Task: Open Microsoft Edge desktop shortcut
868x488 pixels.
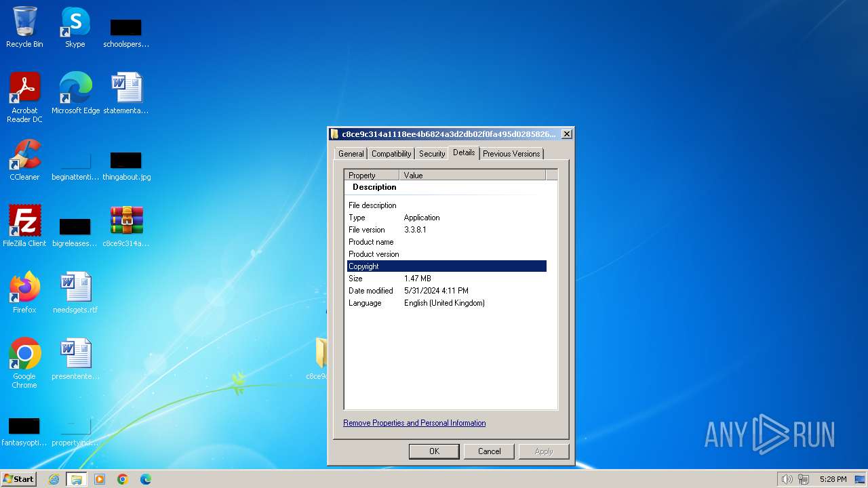Action: coord(75,93)
